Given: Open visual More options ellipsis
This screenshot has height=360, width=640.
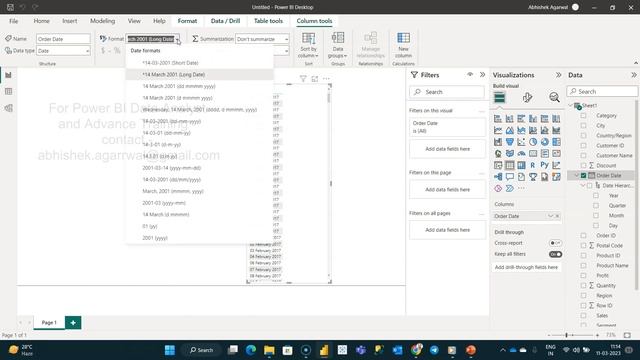Looking at the screenshot, I should pyautogui.click(x=326, y=79).
